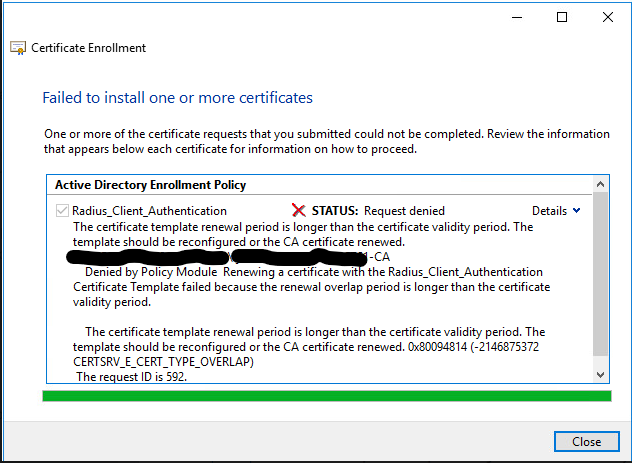Click 'The request ID is 592.' text
This screenshot has height=463, width=632.
tap(132, 377)
